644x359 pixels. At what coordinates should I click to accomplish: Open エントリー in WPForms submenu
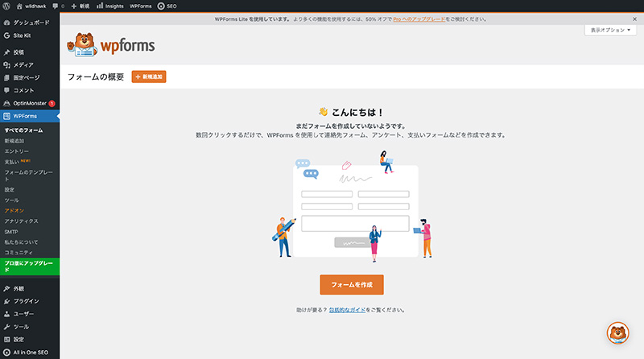pyautogui.click(x=17, y=151)
